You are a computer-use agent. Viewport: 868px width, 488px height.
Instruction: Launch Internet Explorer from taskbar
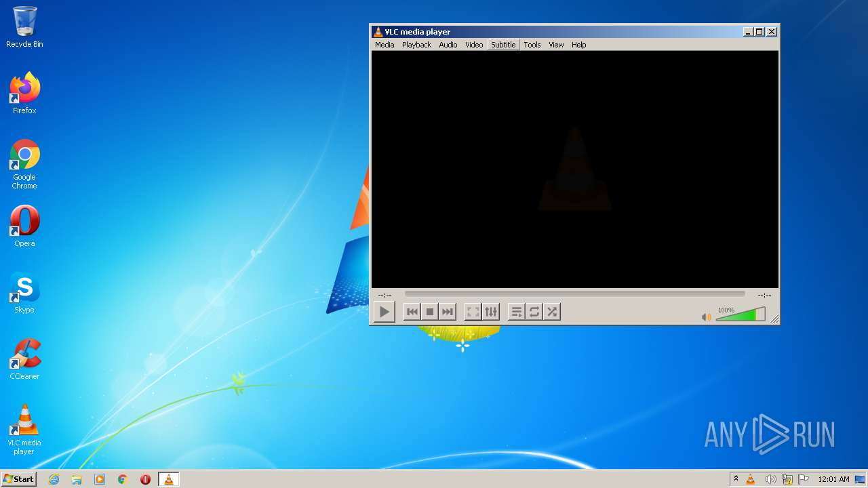coord(54,479)
